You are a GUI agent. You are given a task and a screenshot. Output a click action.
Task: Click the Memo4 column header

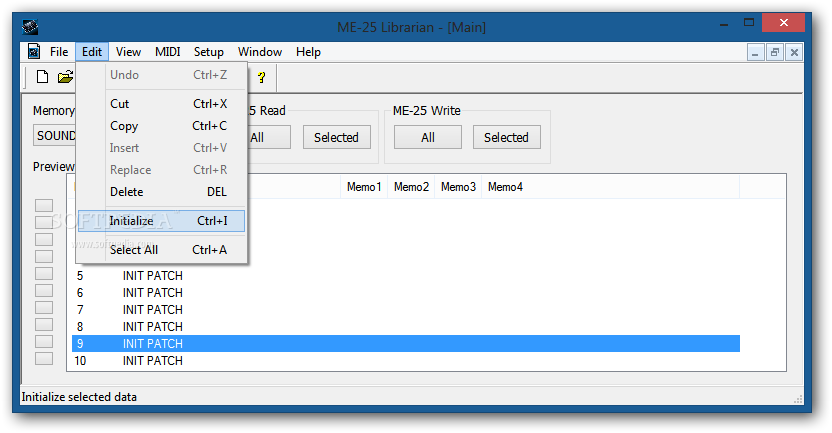pos(610,187)
